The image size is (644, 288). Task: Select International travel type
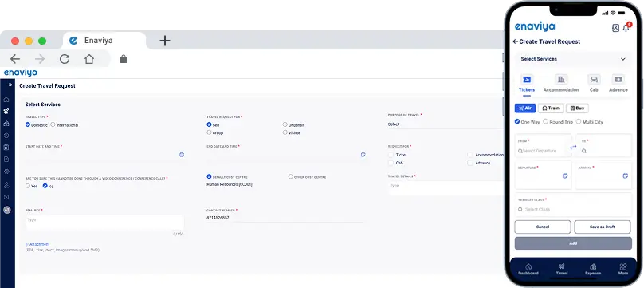click(x=53, y=124)
